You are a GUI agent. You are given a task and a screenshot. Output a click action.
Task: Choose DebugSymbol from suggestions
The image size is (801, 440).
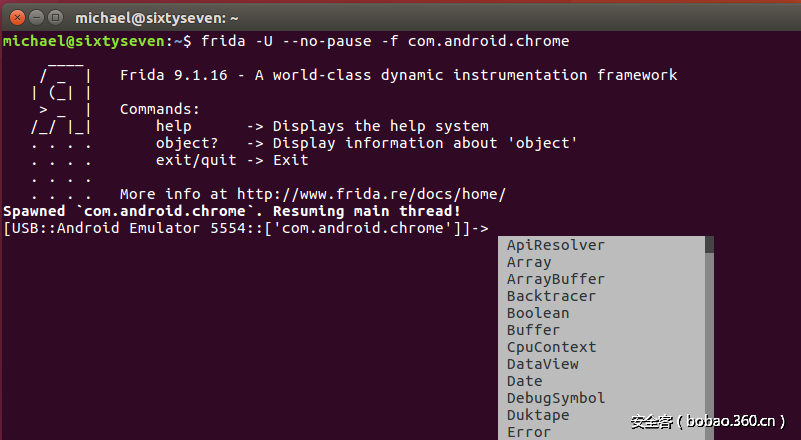pyautogui.click(x=555, y=398)
